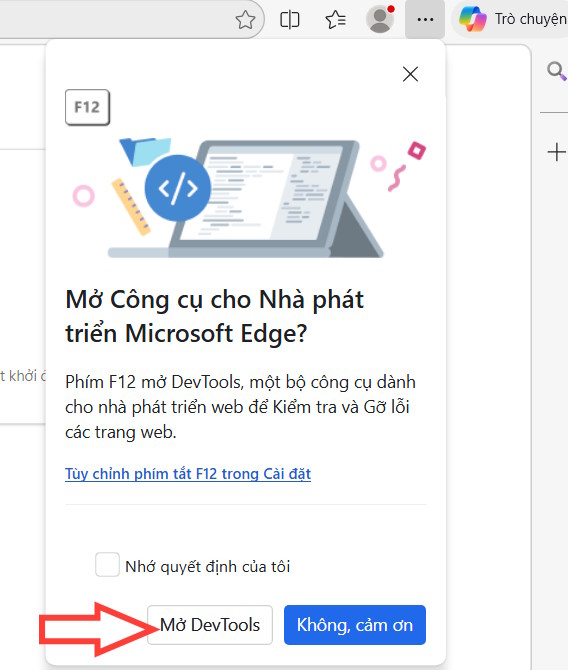The height and width of the screenshot is (670, 568).
Task: Open Copilot Trò chuyện button
Action: [512, 19]
